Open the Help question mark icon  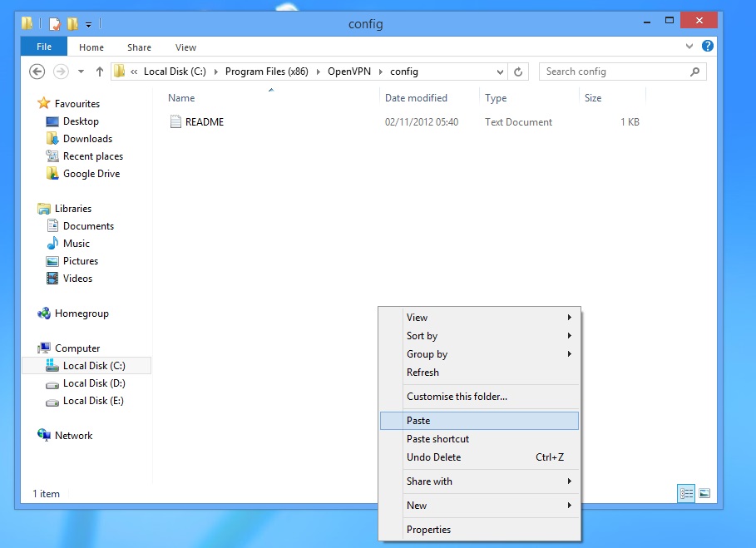pyautogui.click(x=707, y=47)
